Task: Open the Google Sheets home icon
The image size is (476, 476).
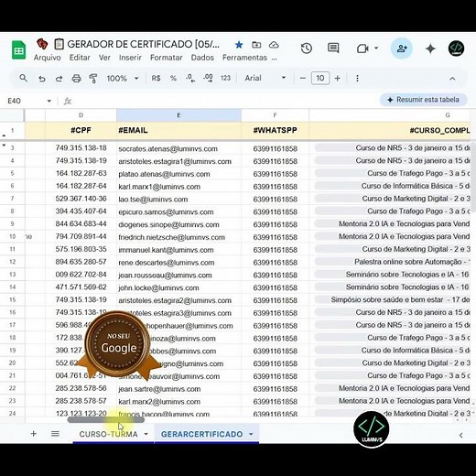Action: [x=18, y=49]
